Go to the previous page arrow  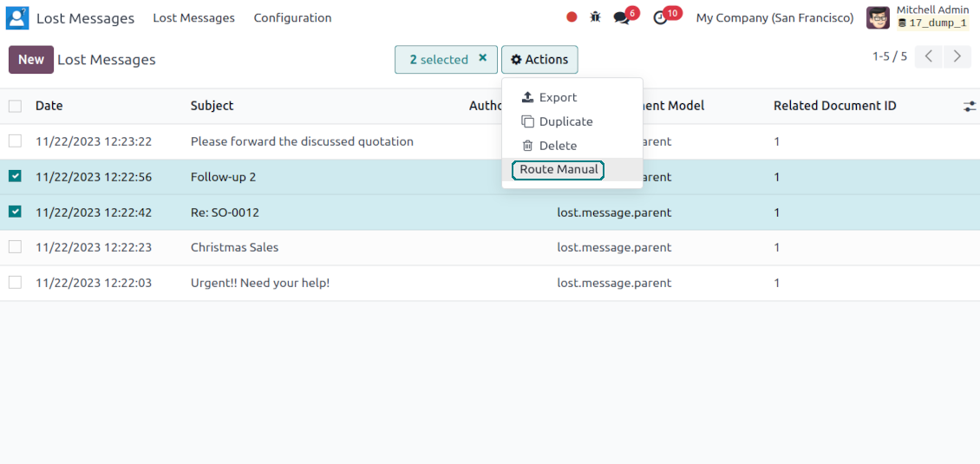click(928, 57)
